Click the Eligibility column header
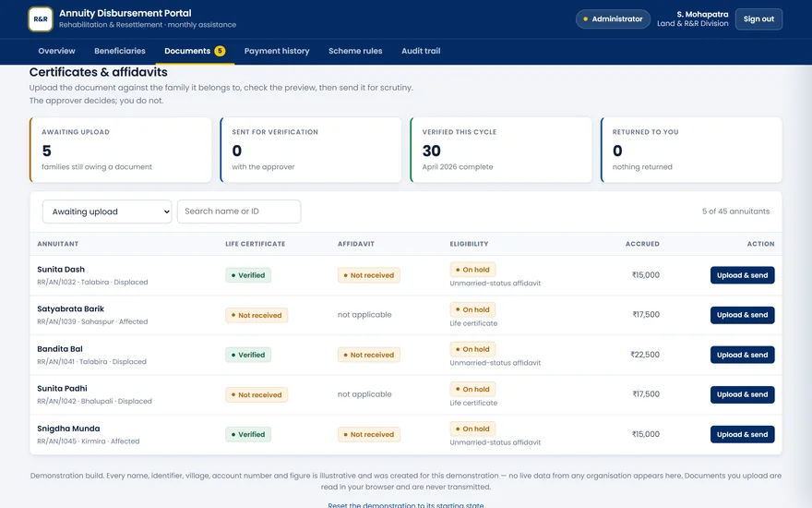 pos(469,244)
